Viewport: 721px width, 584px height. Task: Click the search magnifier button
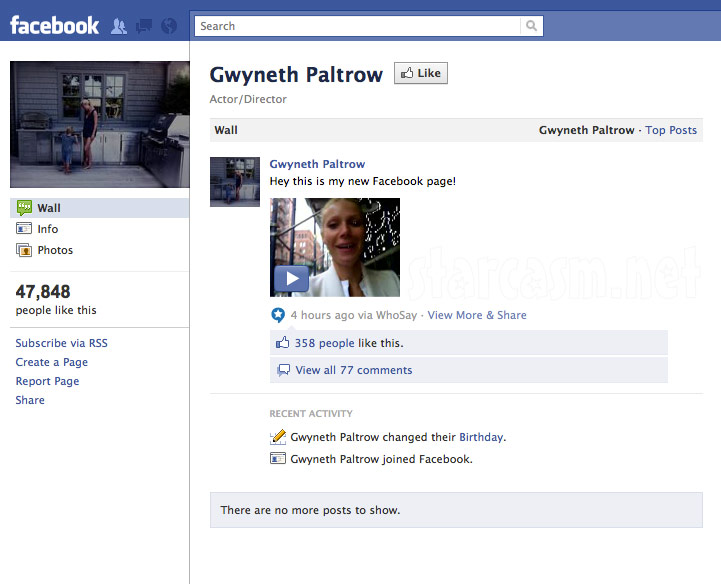click(532, 26)
